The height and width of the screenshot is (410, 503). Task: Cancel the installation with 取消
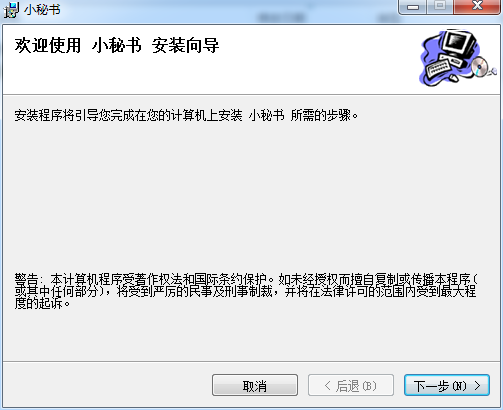point(255,385)
